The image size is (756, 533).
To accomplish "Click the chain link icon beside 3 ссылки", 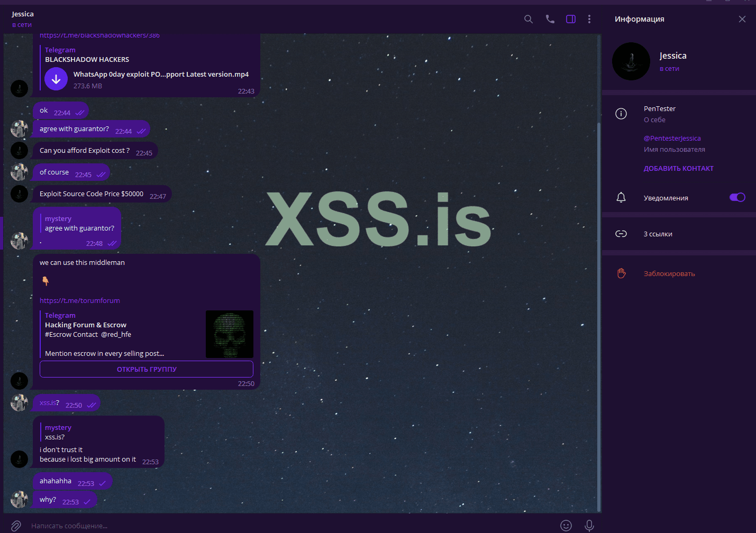I will coord(621,234).
